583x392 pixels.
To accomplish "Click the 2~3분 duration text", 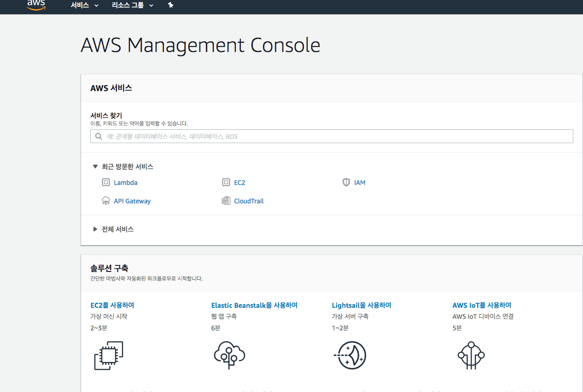I will click(x=99, y=328).
